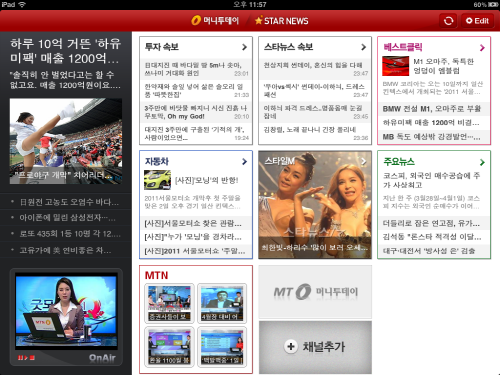
Task: Open the Edit button
Action: point(477,21)
